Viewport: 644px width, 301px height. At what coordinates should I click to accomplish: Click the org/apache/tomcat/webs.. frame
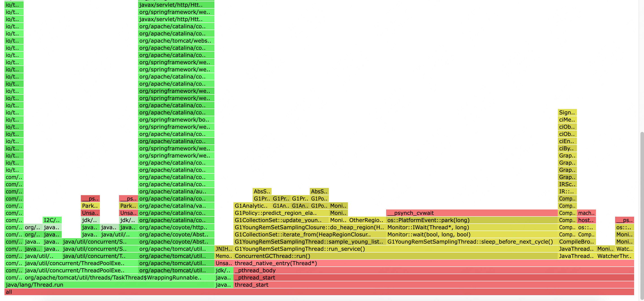(176, 41)
